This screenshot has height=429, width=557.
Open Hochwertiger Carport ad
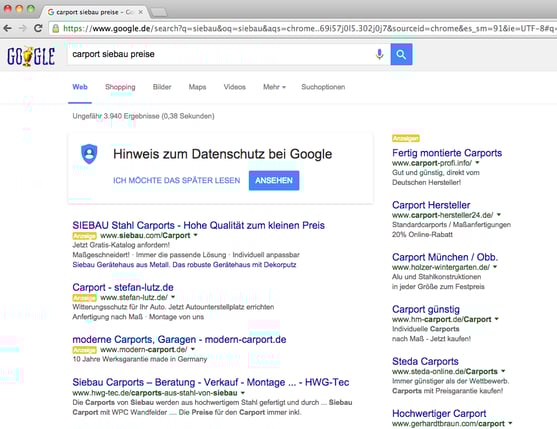439,413
